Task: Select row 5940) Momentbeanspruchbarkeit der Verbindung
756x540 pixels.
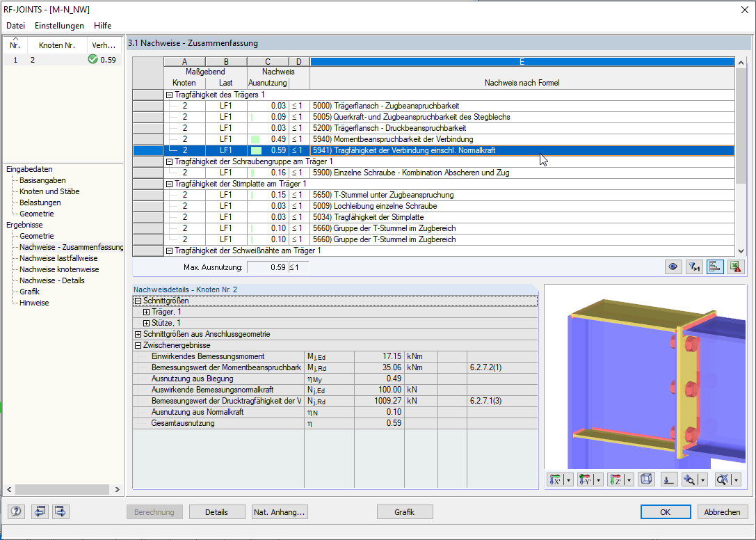Action: click(449, 139)
